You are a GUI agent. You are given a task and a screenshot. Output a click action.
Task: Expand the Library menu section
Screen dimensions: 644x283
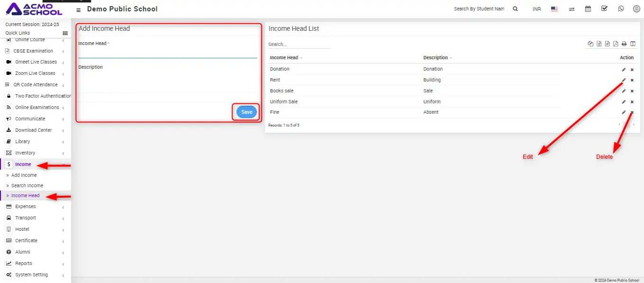pyautogui.click(x=22, y=141)
